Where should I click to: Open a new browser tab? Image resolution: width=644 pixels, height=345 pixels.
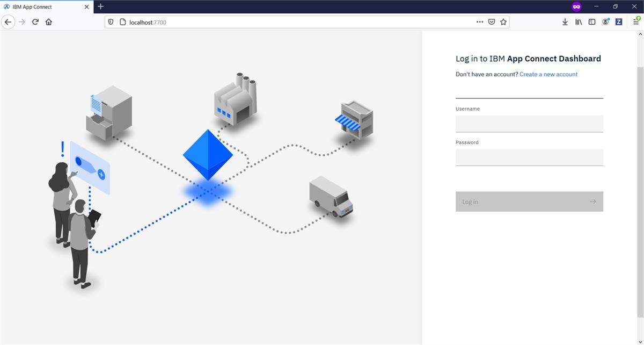click(100, 6)
